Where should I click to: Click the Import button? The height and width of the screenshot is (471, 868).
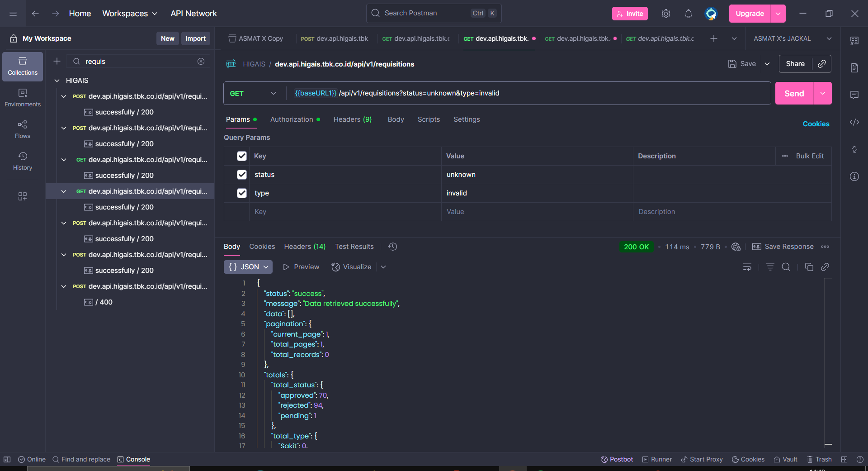tap(195, 38)
